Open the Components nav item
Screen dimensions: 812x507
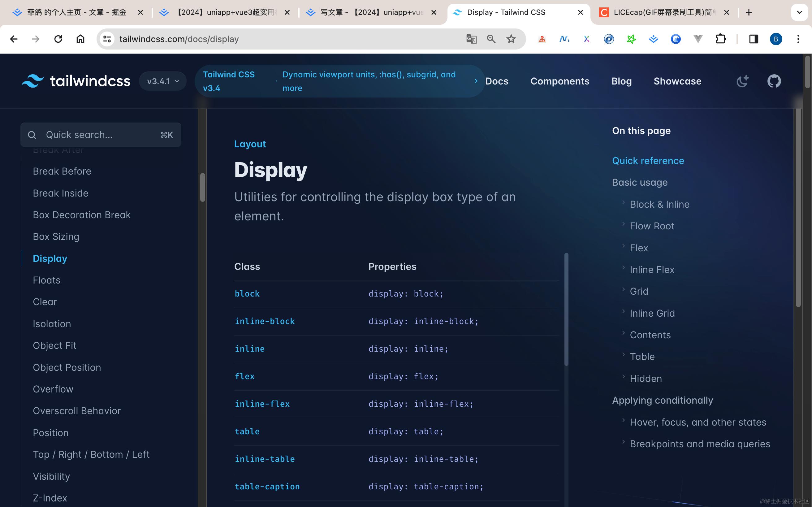coord(559,81)
